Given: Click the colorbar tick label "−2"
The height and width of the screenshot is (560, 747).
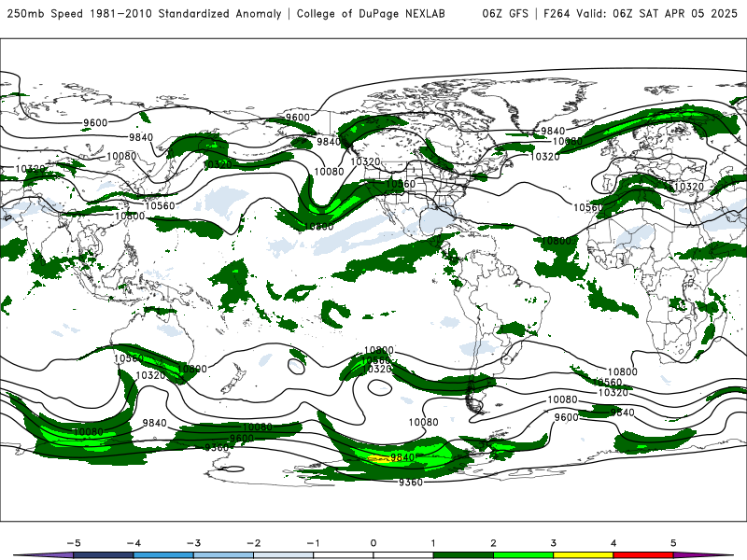Looking at the screenshot, I should 253,543.
